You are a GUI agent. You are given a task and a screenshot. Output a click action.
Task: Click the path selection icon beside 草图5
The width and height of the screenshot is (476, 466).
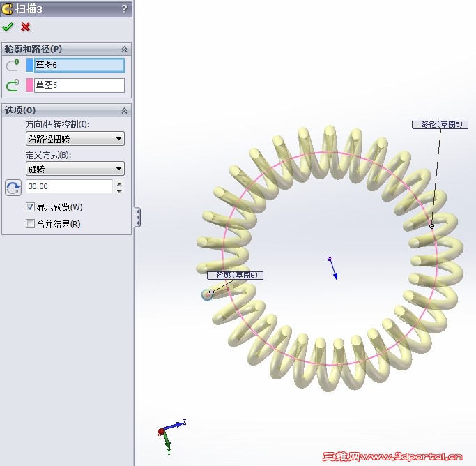(x=13, y=85)
